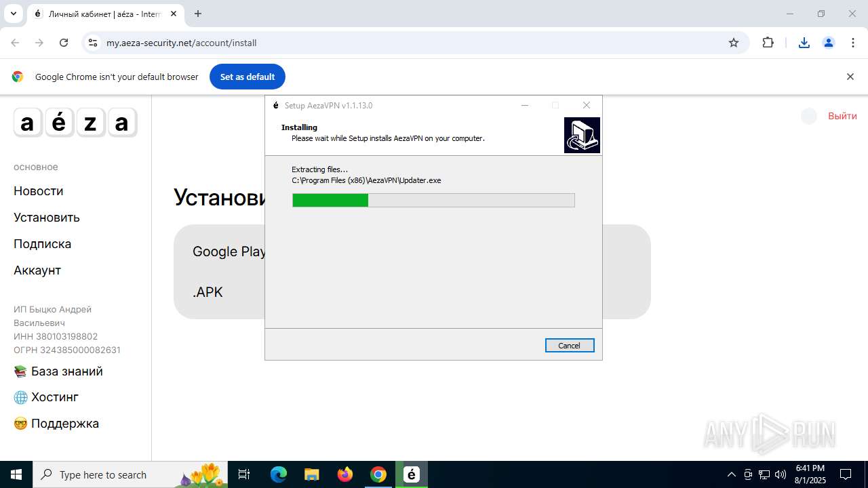Image resolution: width=868 pixels, height=488 pixels.
Task: Click ОГРН 324385000082631 text
Action: (x=67, y=350)
